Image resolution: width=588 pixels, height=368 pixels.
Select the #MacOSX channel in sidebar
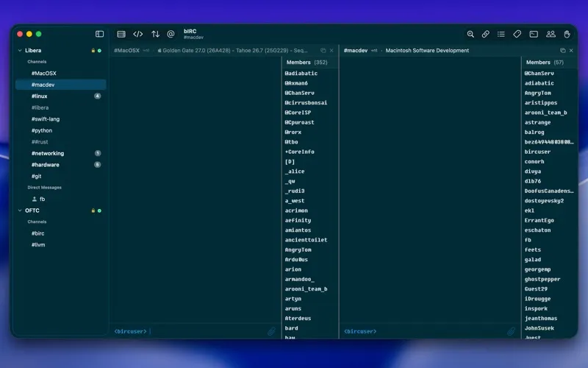pos(61,73)
